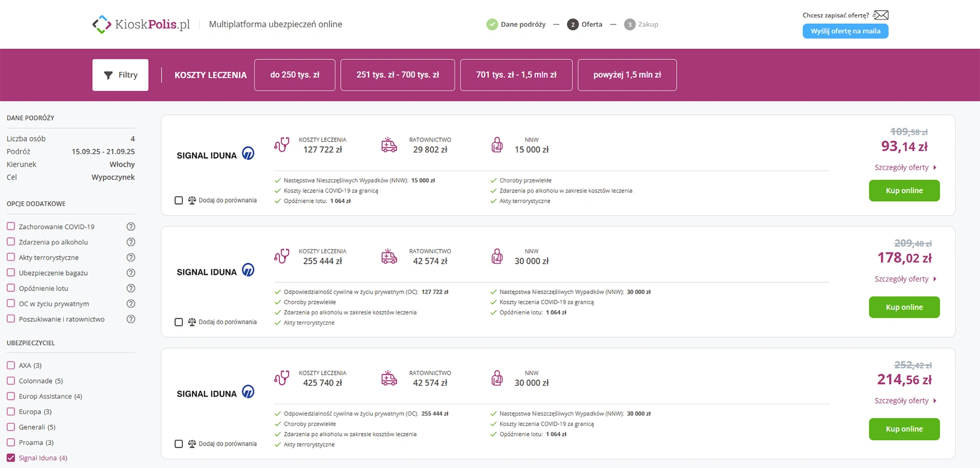This screenshot has height=468, width=980.
Task: Click the travel dates 15.09.25 - 21.09.25
Action: (103, 151)
